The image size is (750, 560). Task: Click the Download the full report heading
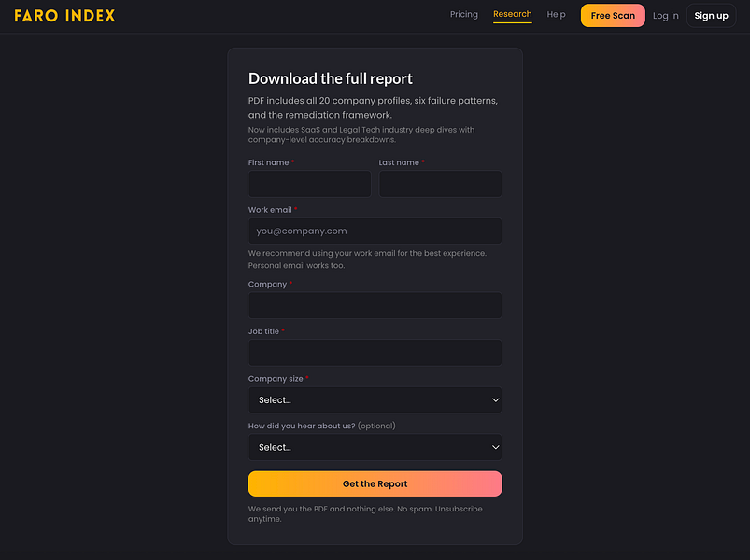330,78
